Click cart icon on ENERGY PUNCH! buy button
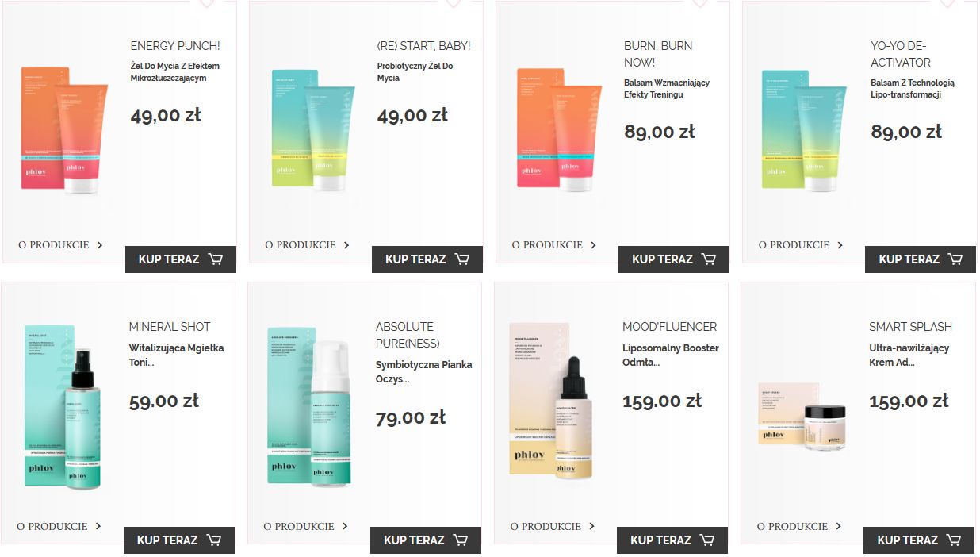 coord(215,259)
